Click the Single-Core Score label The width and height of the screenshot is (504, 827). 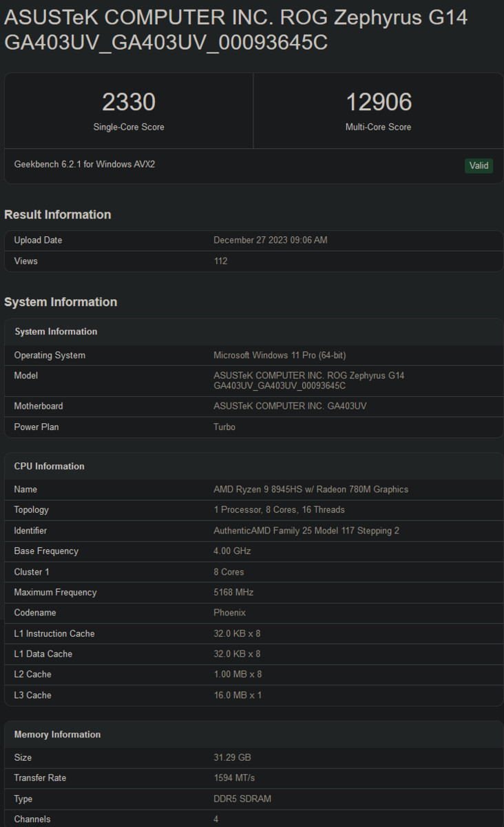[129, 127]
